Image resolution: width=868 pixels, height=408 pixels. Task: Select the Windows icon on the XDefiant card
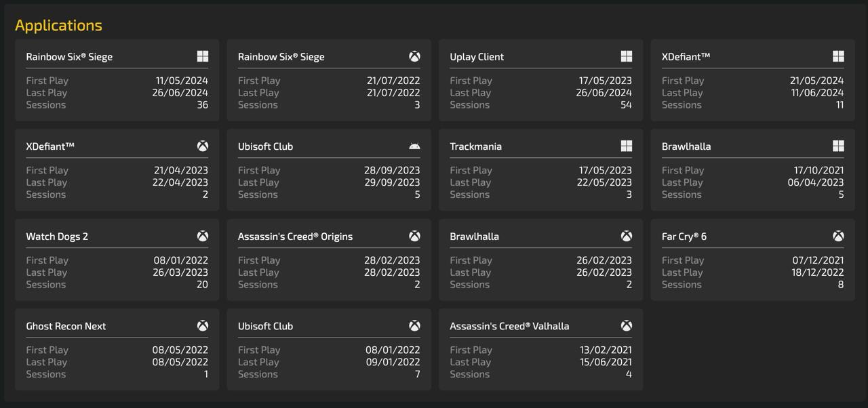tap(838, 56)
